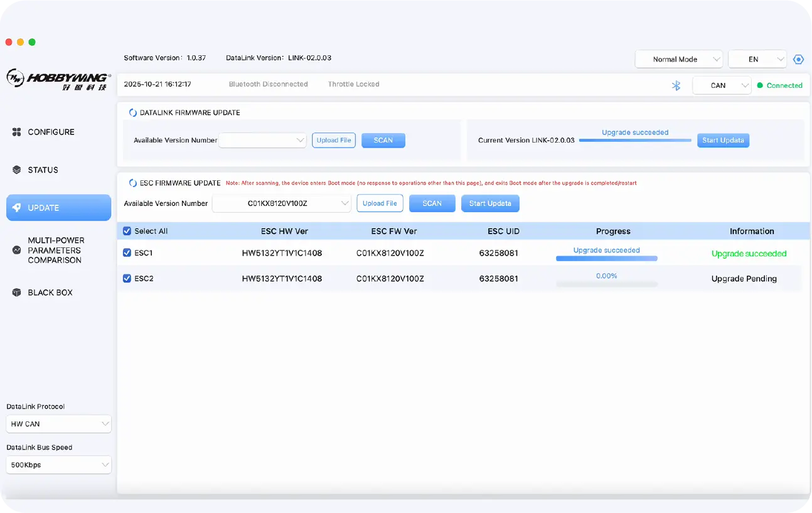The height and width of the screenshot is (513, 812).
Task: Go to the BLACK BOX section
Action: tap(50, 293)
